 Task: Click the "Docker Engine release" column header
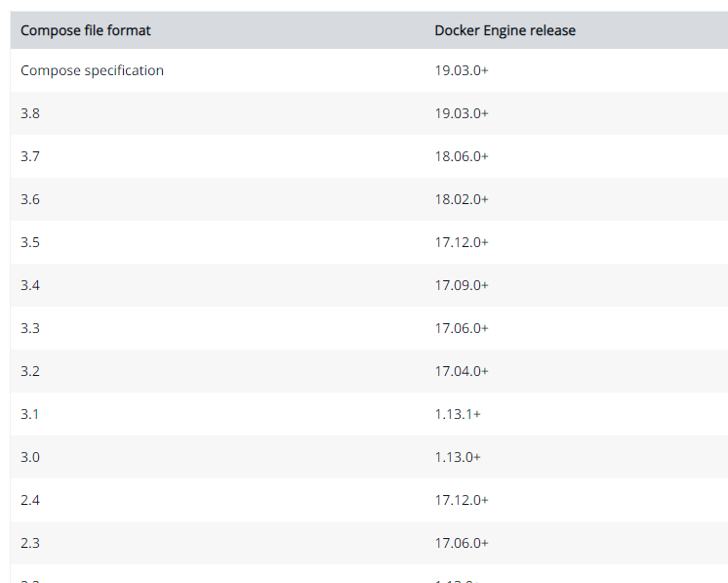pos(505,30)
